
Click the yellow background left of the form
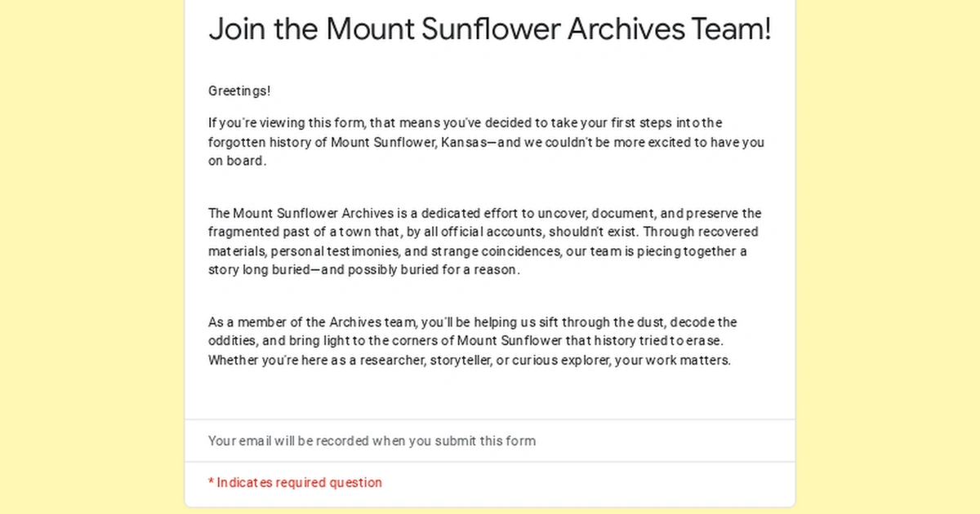coord(91,257)
